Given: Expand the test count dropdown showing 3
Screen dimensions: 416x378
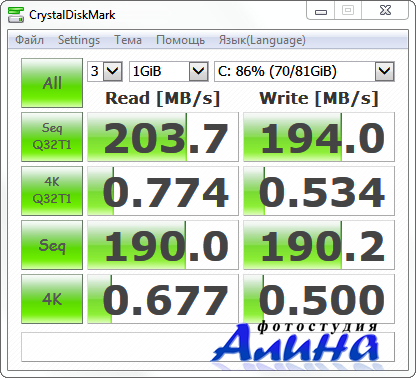Looking at the screenshot, I should tap(112, 71).
